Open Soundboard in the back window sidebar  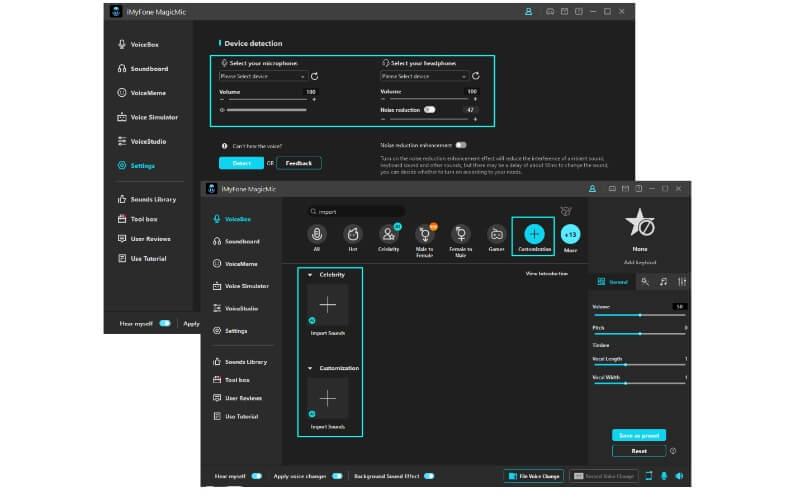(x=142, y=68)
